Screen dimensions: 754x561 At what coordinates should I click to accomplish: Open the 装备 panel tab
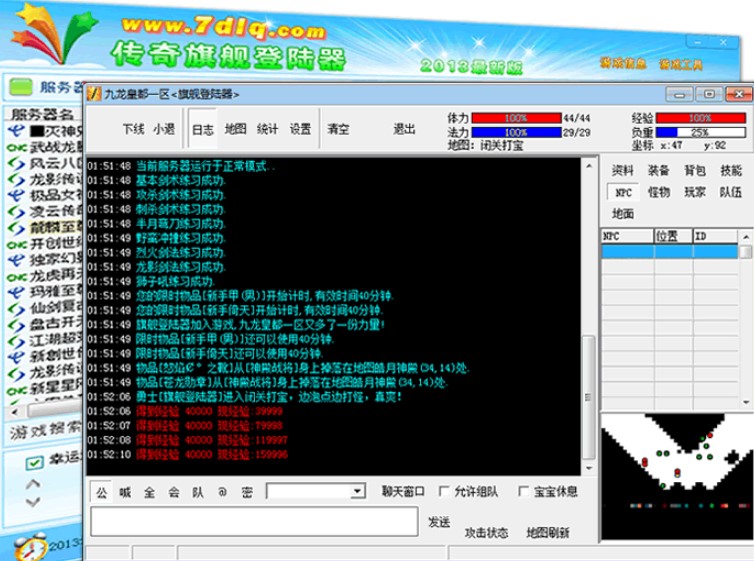coord(658,170)
